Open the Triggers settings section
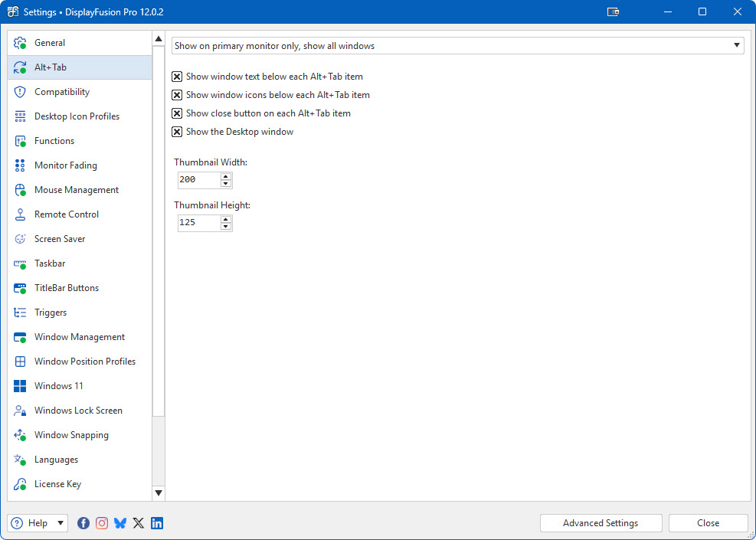756x540 pixels. [51, 313]
